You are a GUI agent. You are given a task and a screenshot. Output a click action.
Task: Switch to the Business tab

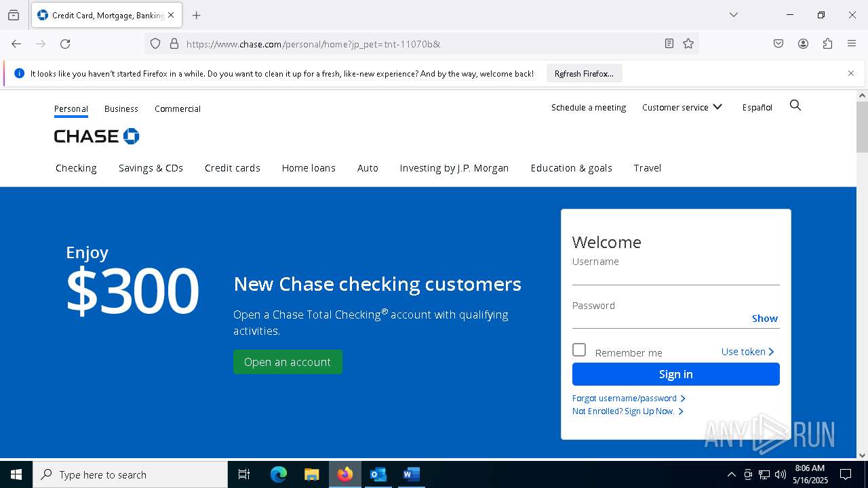click(121, 109)
